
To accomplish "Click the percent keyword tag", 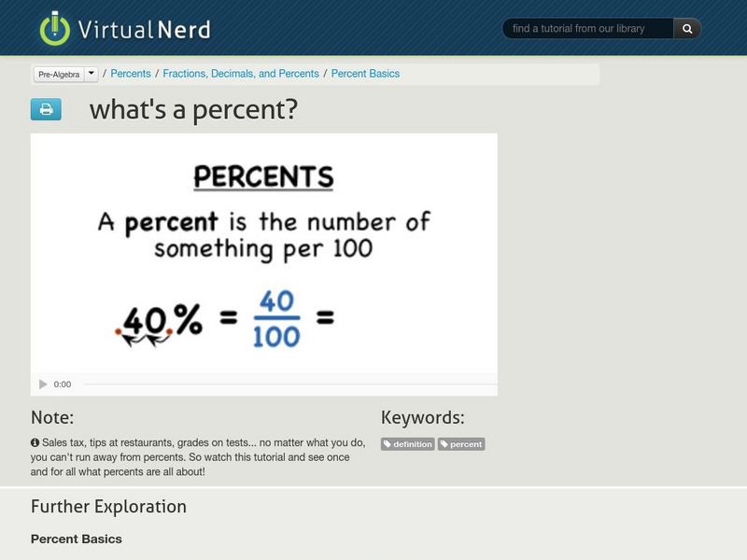I will (x=461, y=444).
